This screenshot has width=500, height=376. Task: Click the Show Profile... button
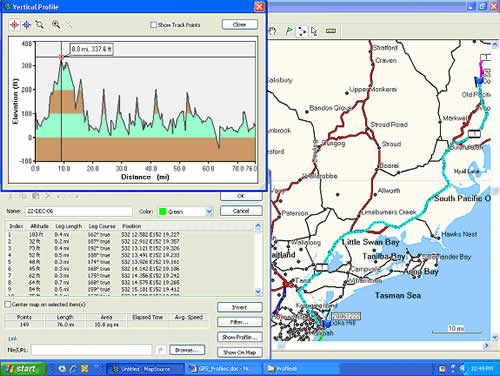click(x=240, y=337)
